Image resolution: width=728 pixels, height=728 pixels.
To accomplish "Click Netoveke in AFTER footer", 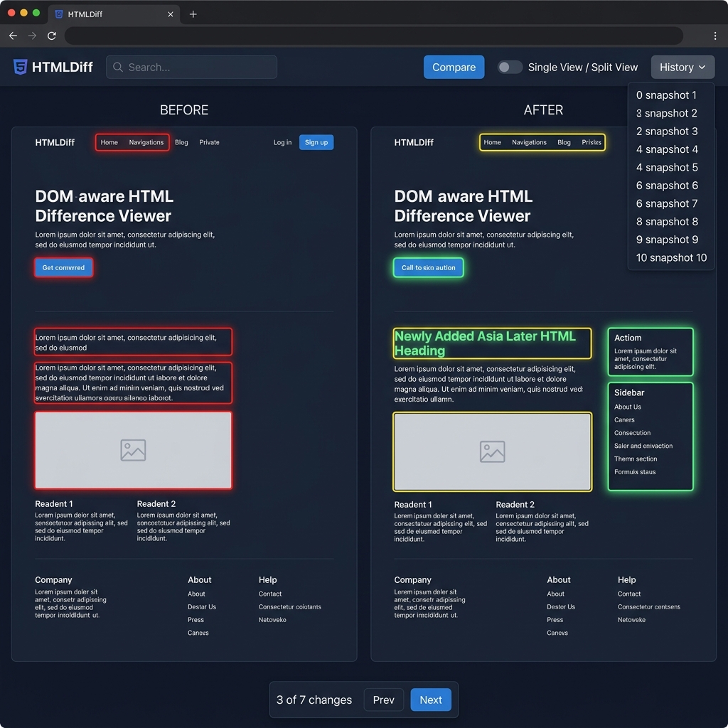I will pyautogui.click(x=631, y=620).
